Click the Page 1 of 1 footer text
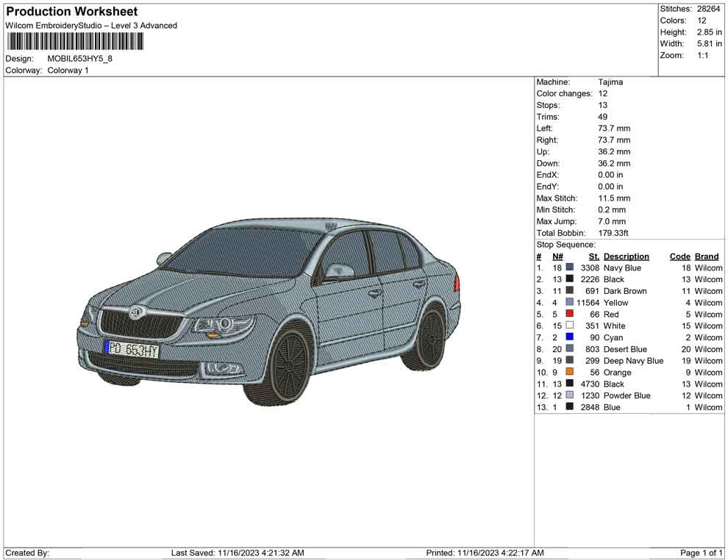The image size is (728, 560). point(702,553)
